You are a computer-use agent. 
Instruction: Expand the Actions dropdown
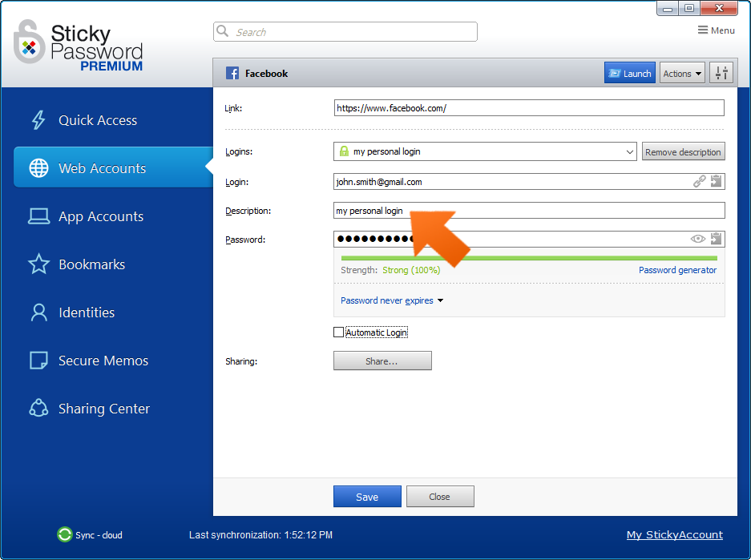click(682, 73)
